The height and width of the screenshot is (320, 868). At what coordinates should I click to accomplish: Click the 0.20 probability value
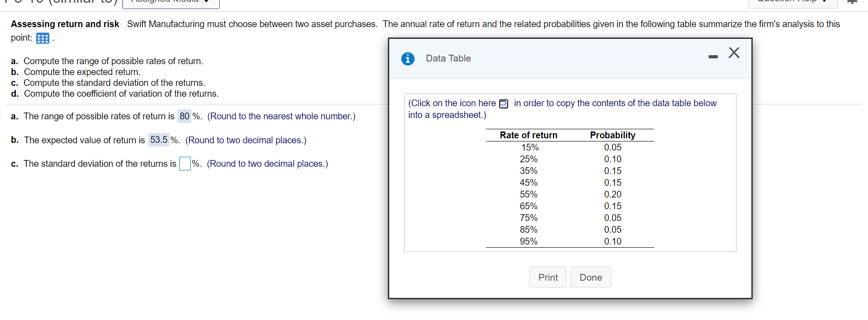[x=613, y=194]
